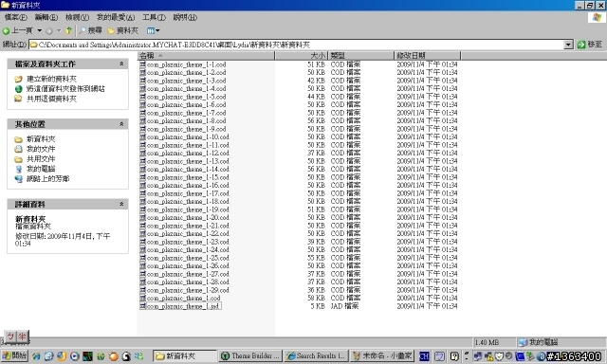Switch to 新資料夾 taskbar button

click(x=185, y=355)
